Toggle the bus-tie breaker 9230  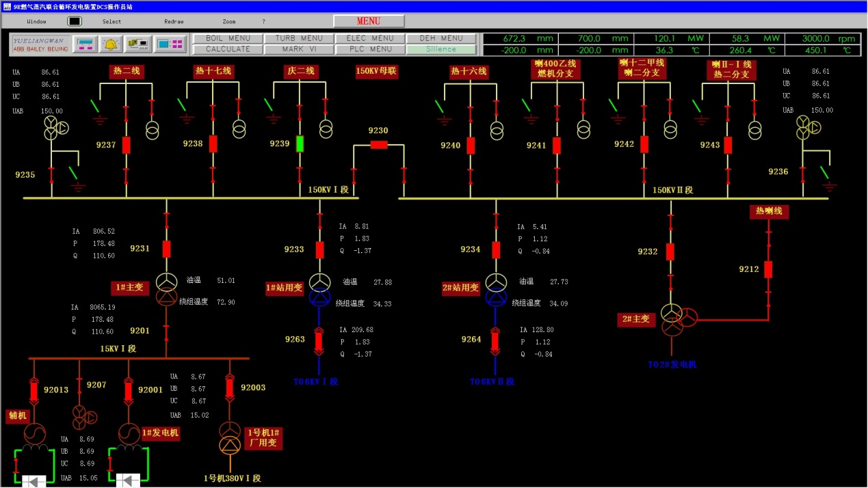pos(378,145)
